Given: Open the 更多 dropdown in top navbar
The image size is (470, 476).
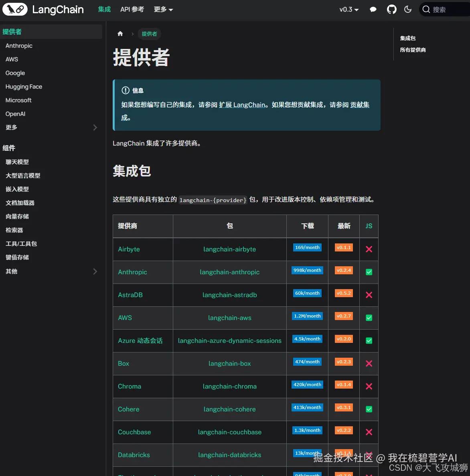Looking at the screenshot, I should pos(163,9).
